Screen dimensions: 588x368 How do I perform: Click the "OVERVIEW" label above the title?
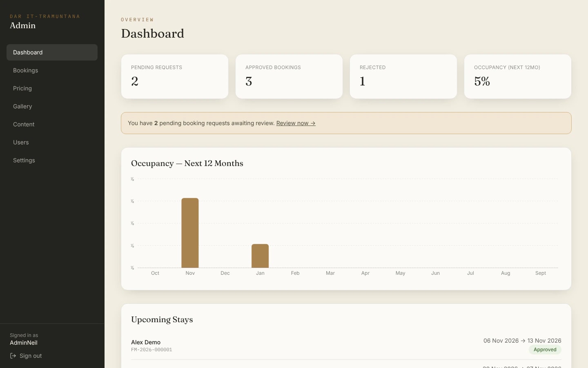(137, 20)
